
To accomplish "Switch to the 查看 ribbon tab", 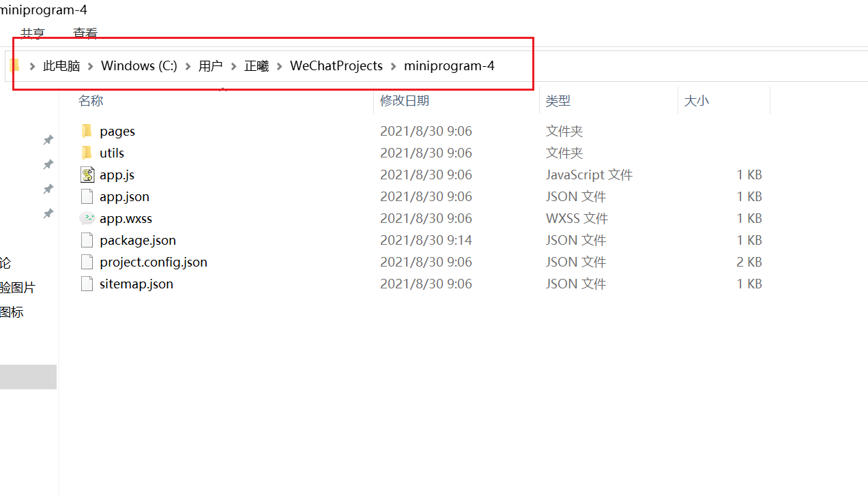I will pyautogui.click(x=85, y=33).
